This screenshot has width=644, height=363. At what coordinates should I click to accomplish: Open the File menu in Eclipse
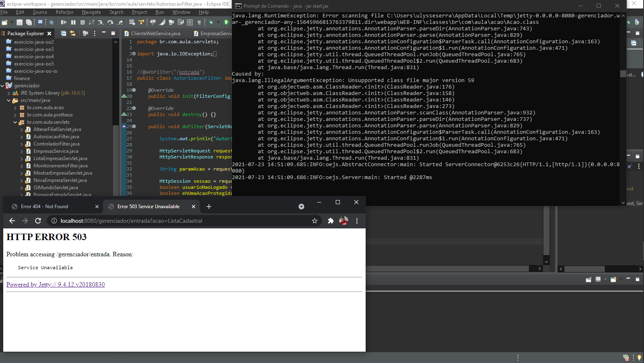(4, 12)
